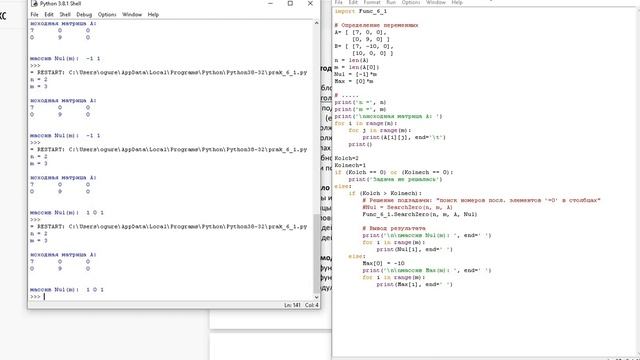Click the 'print(Nul[i], end=' ')' line
The width and height of the screenshot is (640, 360).
tap(414, 249)
